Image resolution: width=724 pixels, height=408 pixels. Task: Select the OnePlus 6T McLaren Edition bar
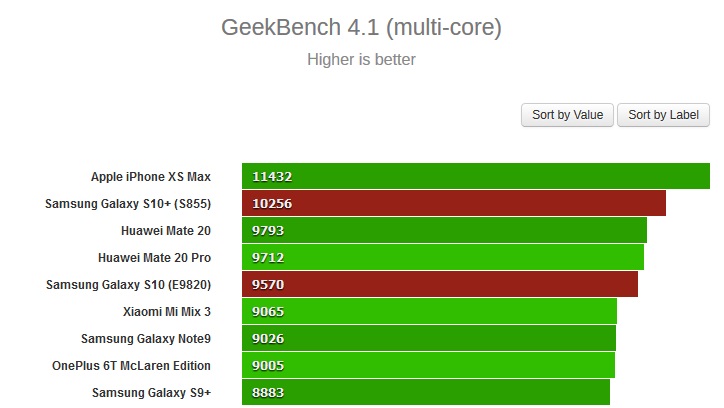coord(428,365)
